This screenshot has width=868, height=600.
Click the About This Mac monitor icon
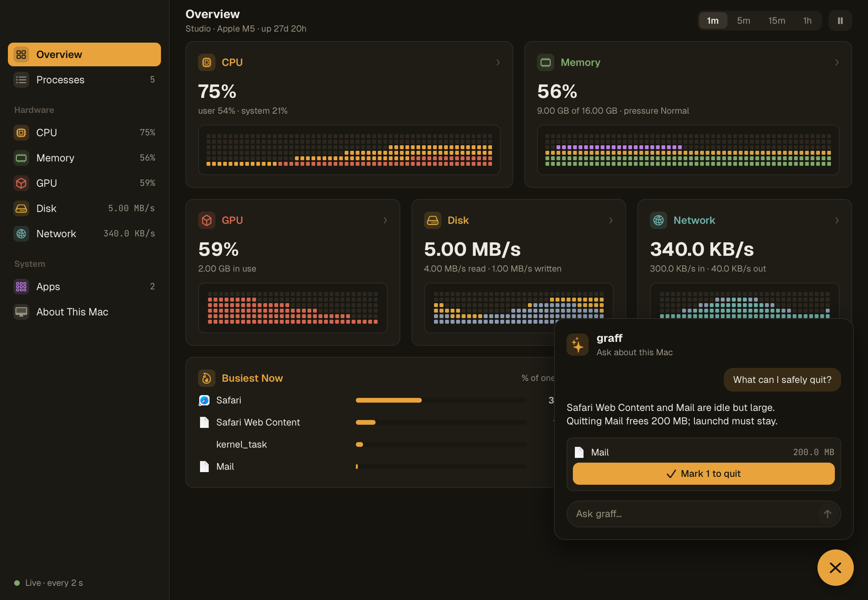coord(21,312)
